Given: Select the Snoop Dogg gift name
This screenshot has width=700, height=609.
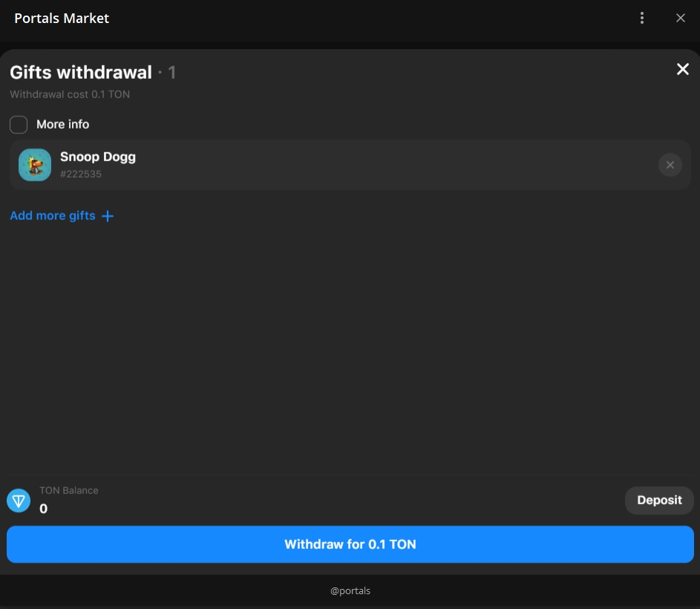Looking at the screenshot, I should coord(97,157).
